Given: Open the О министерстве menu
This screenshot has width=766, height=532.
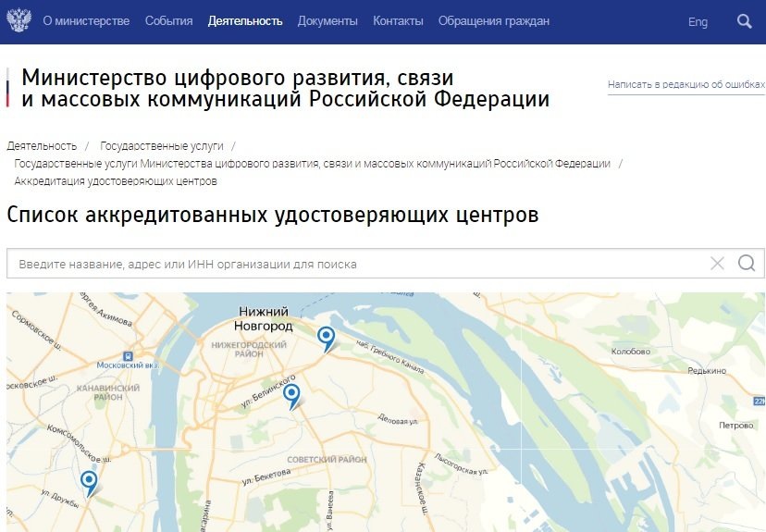Looking at the screenshot, I should [86, 21].
